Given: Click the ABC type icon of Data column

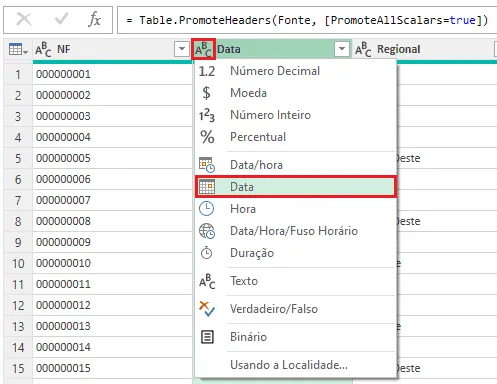Looking at the screenshot, I should pos(203,49).
